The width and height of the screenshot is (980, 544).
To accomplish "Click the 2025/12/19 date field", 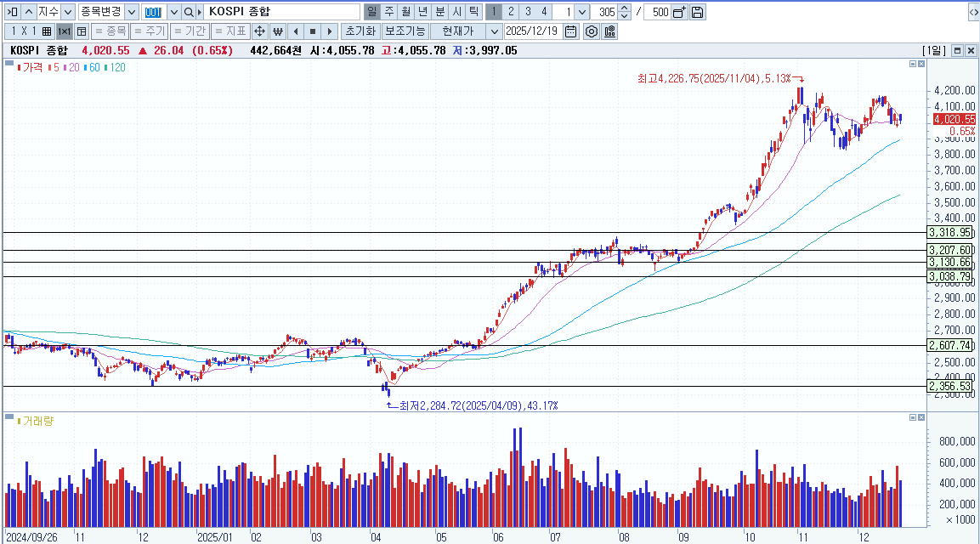I will pos(532,31).
